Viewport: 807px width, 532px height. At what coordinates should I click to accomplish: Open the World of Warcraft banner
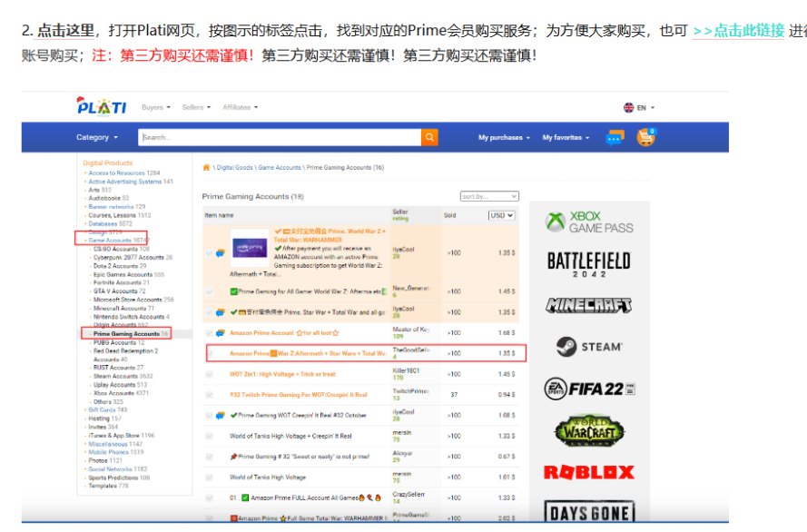click(589, 430)
